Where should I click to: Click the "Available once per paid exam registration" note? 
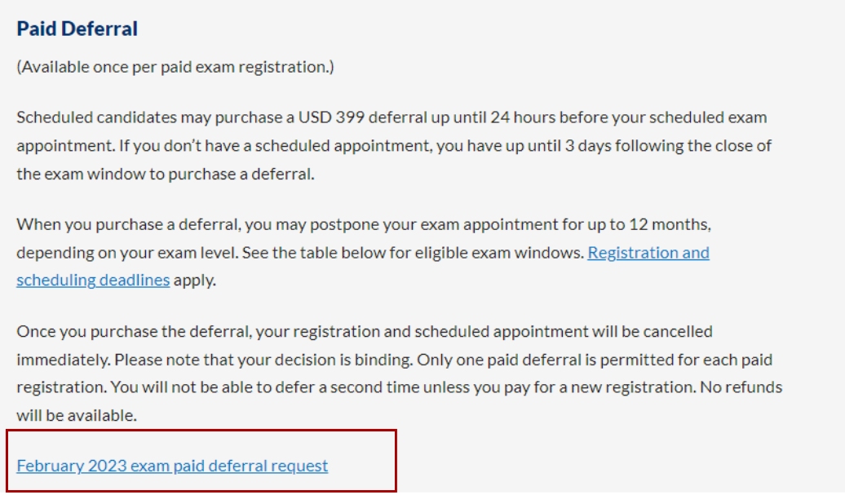175,67
